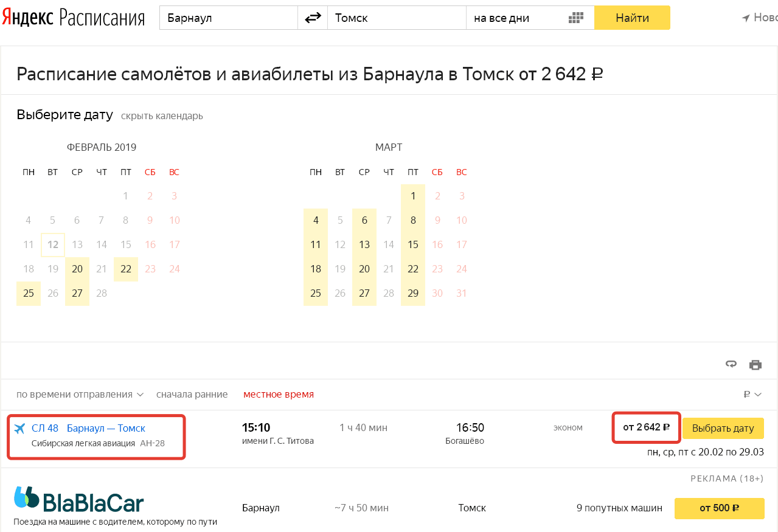Click the location arrow icon at top right
Image resolution: width=778 pixels, height=532 pixels.
click(x=746, y=18)
